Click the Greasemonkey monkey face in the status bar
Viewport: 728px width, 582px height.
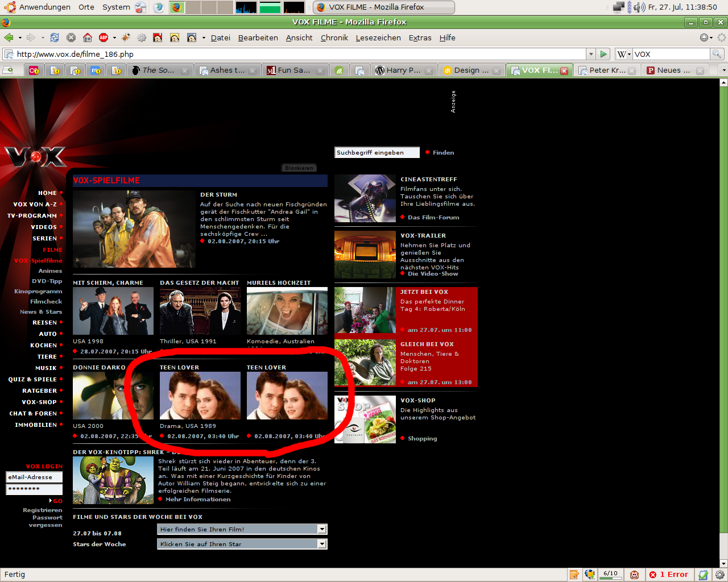pyautogui.click(x=635, y=575)
